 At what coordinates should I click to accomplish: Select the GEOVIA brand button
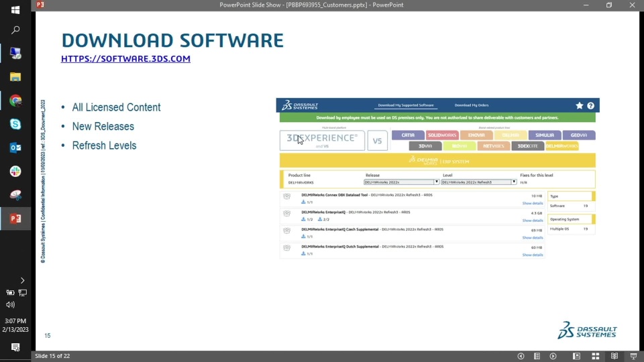coord(579,135)
